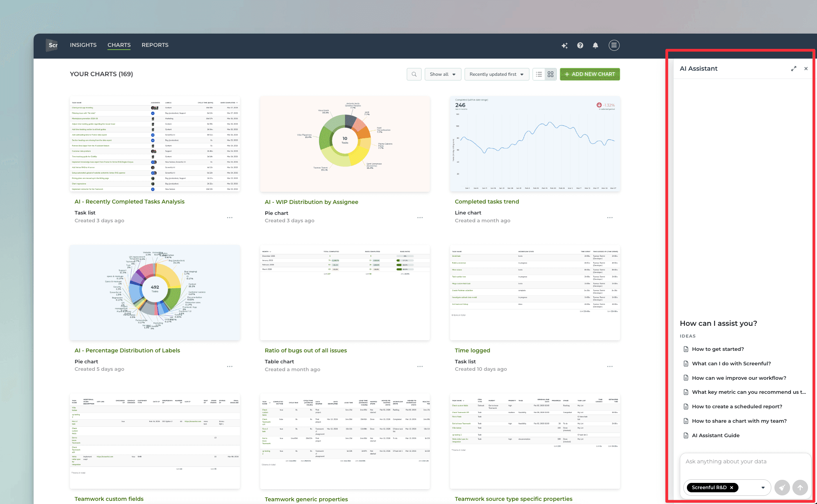Click the Screenful logo in header
This screenshot has height=504, width=817.
52,45
